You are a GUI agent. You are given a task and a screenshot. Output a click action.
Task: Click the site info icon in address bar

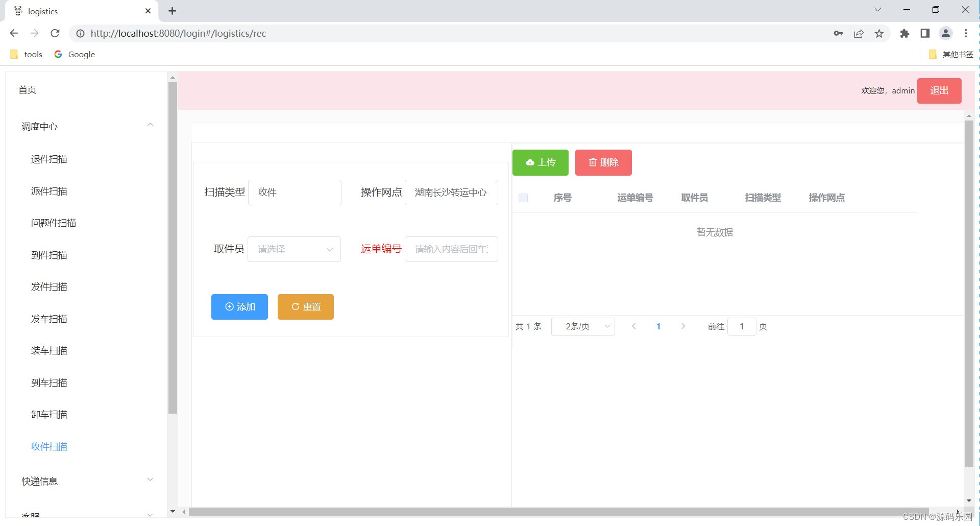click(80, 33)
